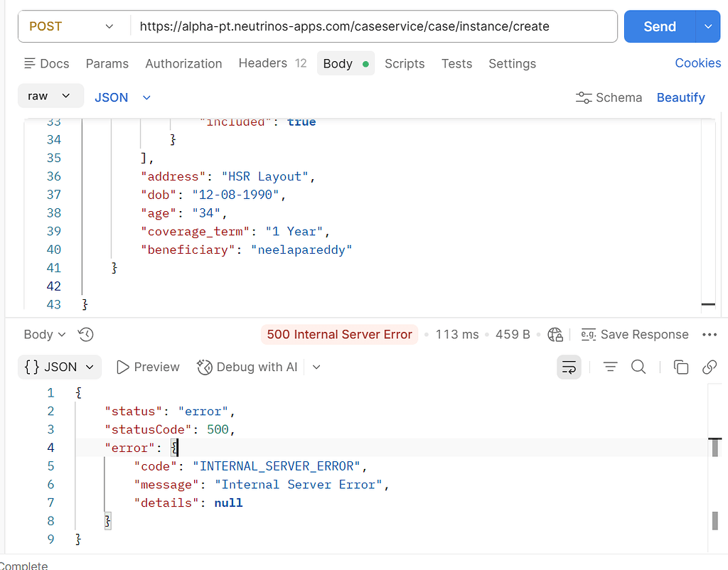Click the blue Send button
This screenshot has width=728, height=570.
pos(660,26)
